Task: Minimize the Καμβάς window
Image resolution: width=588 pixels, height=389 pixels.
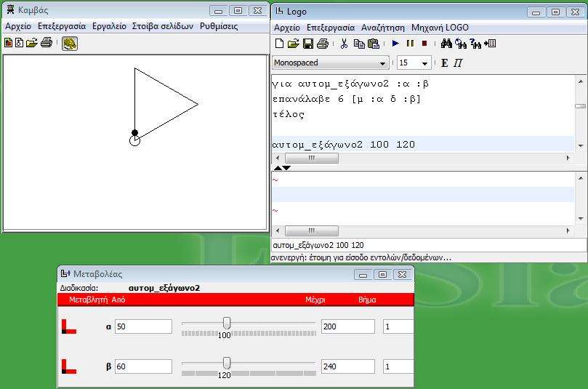Action: 218,11
